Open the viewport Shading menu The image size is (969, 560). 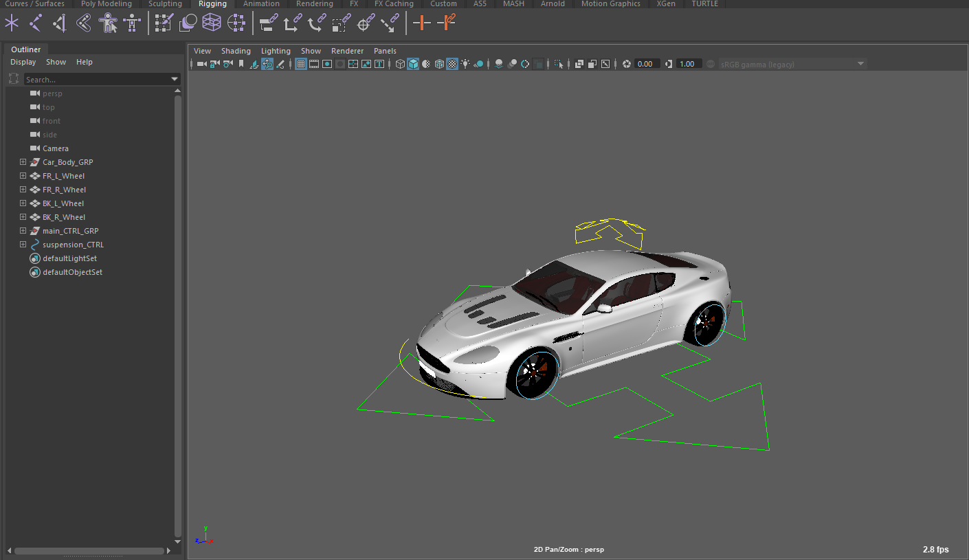click(236, 51)
